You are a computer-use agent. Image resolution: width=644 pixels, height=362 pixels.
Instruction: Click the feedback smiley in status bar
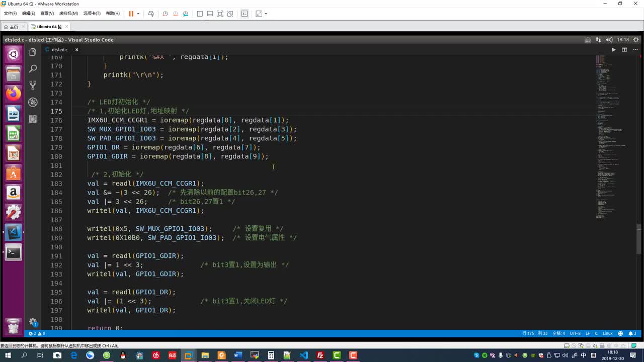[620, 333]
